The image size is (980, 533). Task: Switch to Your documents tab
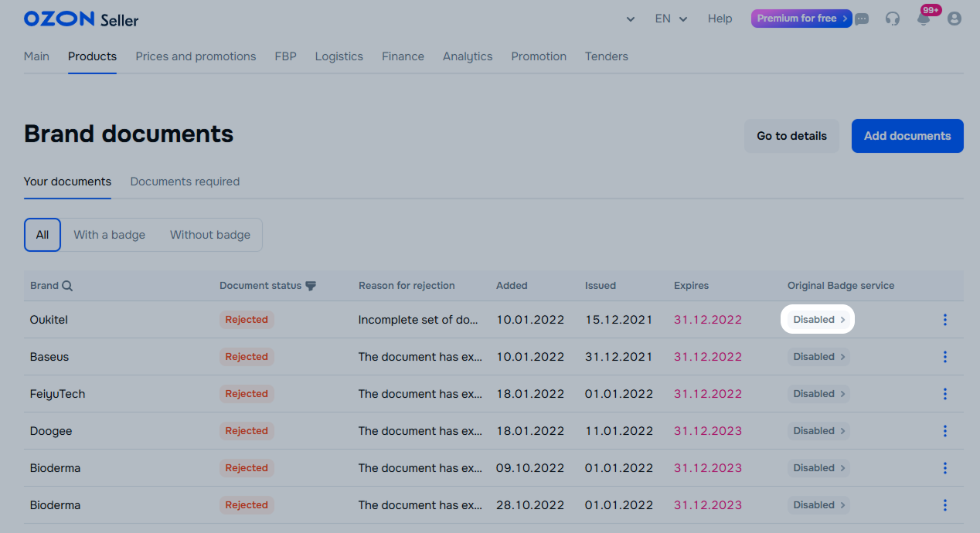(x=67, y=182)
